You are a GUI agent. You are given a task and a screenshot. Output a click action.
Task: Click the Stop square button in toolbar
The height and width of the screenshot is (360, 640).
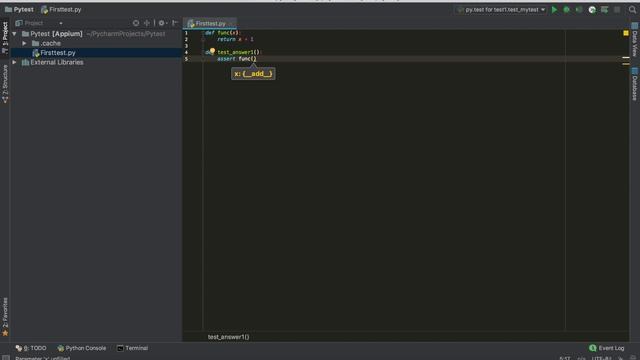click(617, 9)
